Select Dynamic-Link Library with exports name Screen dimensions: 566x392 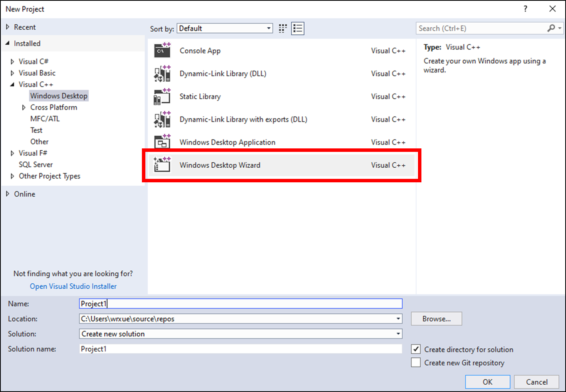point(243,119)
